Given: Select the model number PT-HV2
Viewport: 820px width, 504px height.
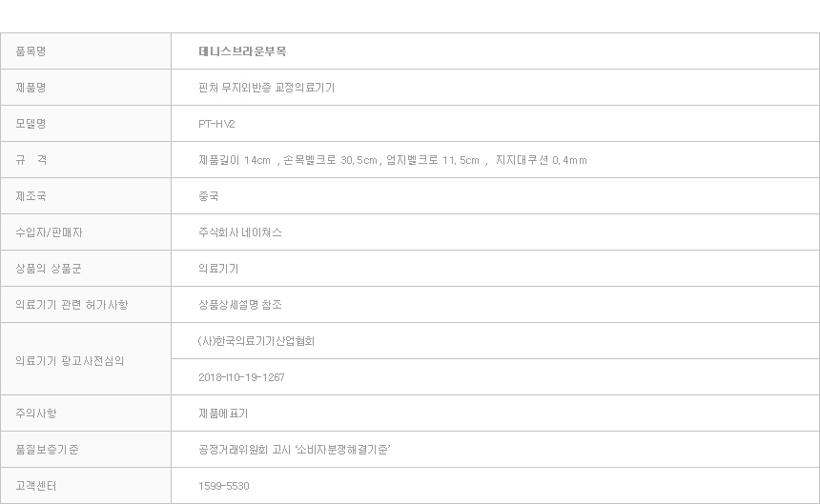Looking at the screenshot, I should [216, 124].
